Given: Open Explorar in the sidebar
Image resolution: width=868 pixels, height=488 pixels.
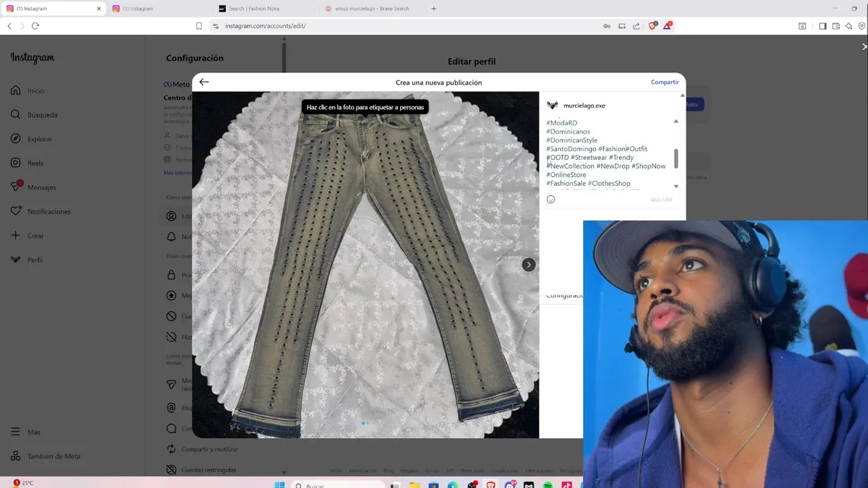Looking at the screenshot, I should point(32,139).
